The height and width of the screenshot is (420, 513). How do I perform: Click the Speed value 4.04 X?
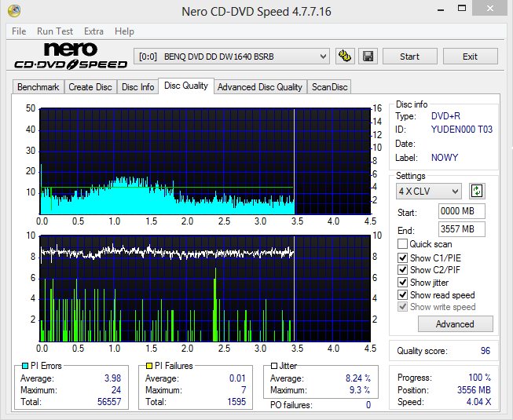pos(478,402)
